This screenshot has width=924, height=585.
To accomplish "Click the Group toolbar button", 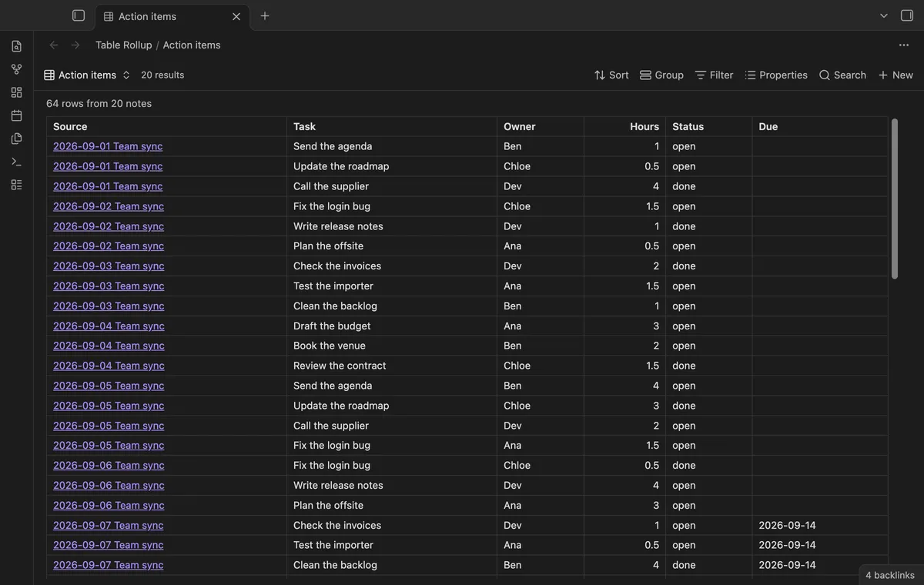I will point(661,75).
